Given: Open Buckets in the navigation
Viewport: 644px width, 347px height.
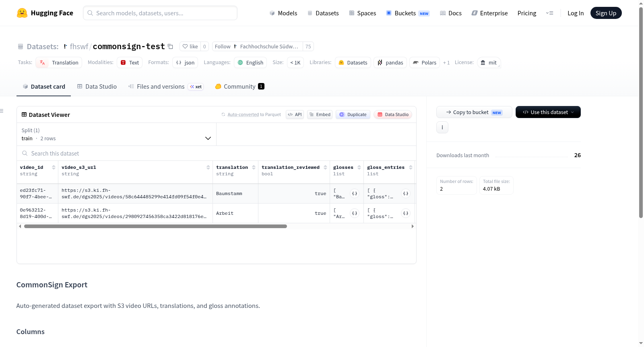Looking at the screenshot, I should tap(408, 13).
